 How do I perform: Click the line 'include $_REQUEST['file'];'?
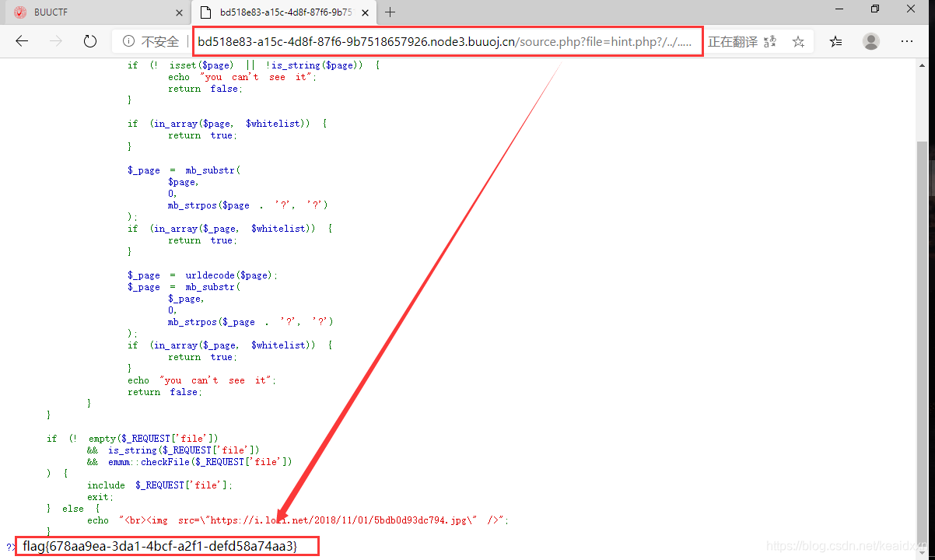(x=159, y=485)
